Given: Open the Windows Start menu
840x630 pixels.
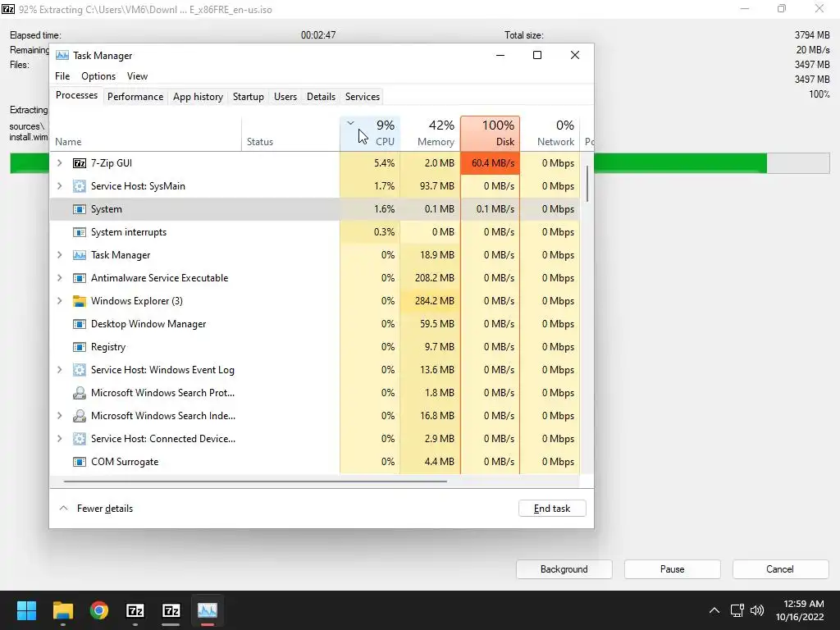Looking at the screenshot, I should pyautogui.click(x=26, y=610).
